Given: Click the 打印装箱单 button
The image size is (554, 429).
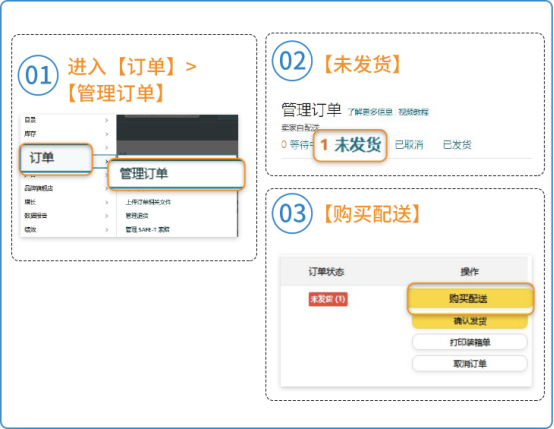Looking at the screenshot, I should click(470, 342).
